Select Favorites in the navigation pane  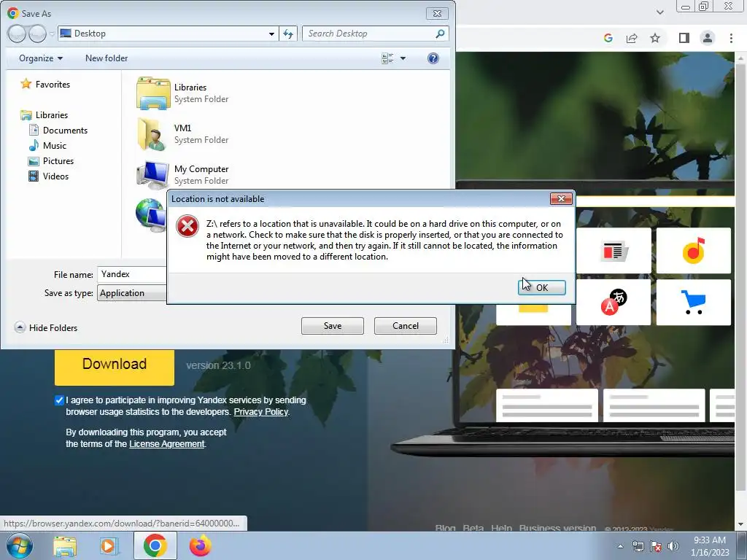pyautogui.click(x=45, y=85)
